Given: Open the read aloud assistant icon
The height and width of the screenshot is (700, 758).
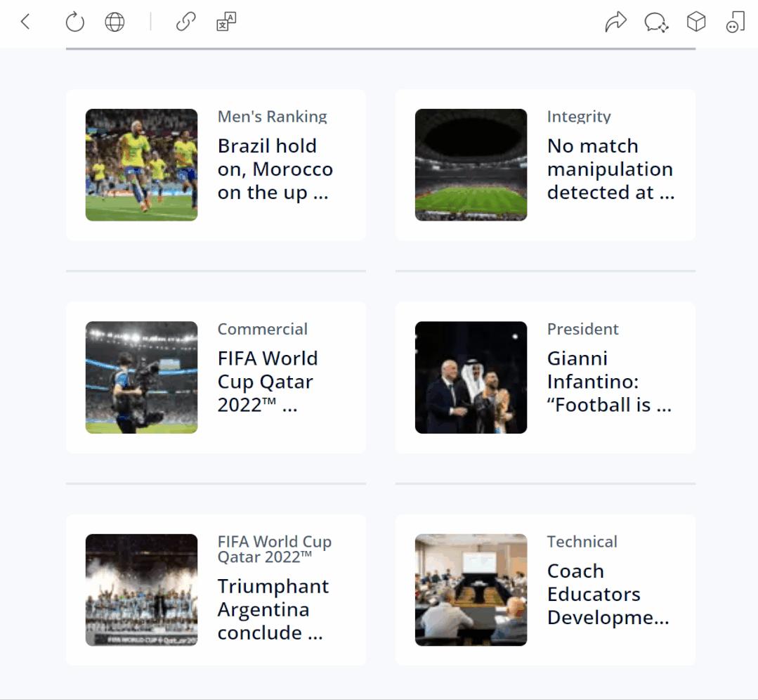Looking at the screenshot, I should point(736,22).
